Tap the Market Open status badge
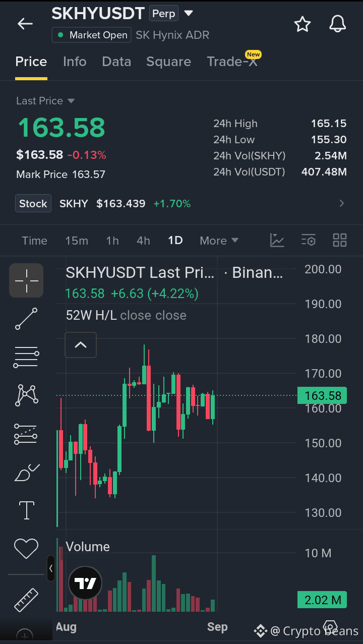The image size is (363, 644). [91, 35]
